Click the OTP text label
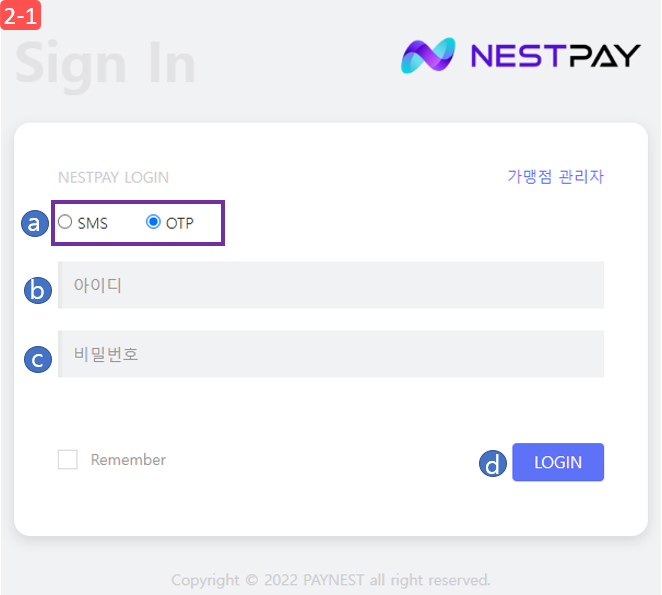Image resolution: width=662 pixels, height=595 pixels. point(180,223)
